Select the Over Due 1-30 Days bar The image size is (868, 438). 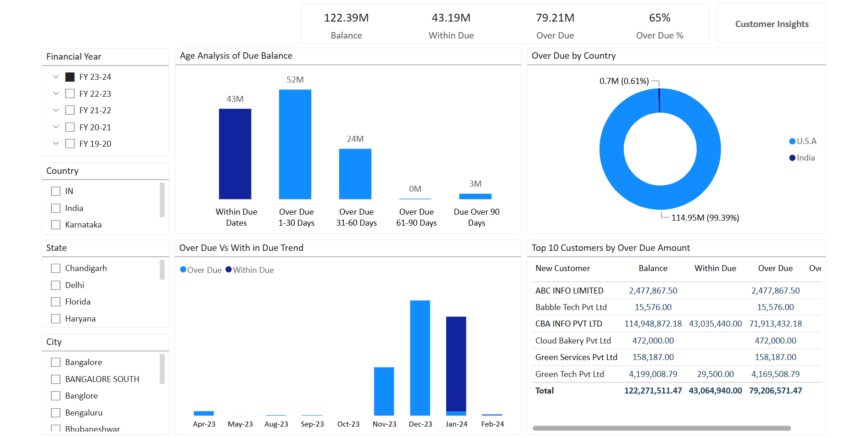(x=295, y=144)
